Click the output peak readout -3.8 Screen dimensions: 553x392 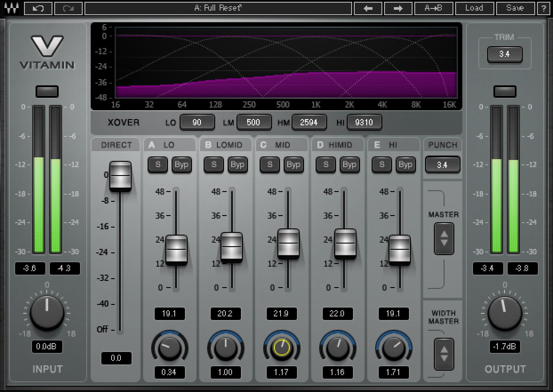click(523, 268)
